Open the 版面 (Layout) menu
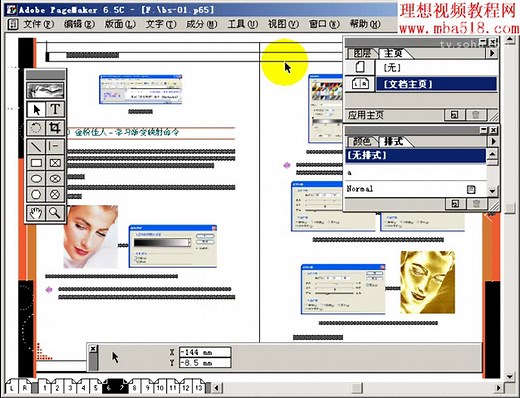 120,24
